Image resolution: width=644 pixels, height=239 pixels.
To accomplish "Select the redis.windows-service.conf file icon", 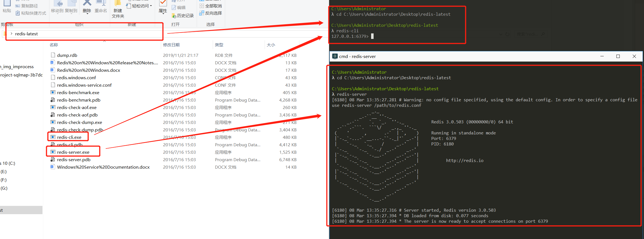I will (x=53, y=85).
